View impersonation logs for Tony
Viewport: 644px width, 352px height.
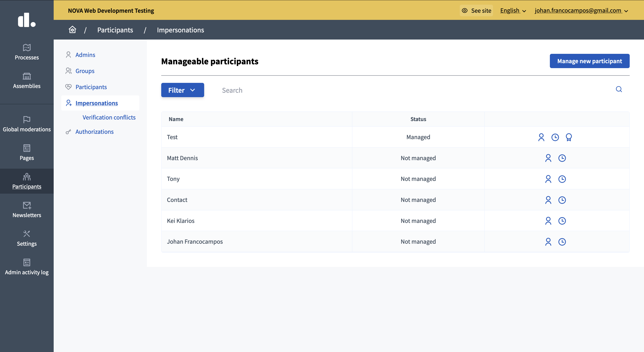562,179
